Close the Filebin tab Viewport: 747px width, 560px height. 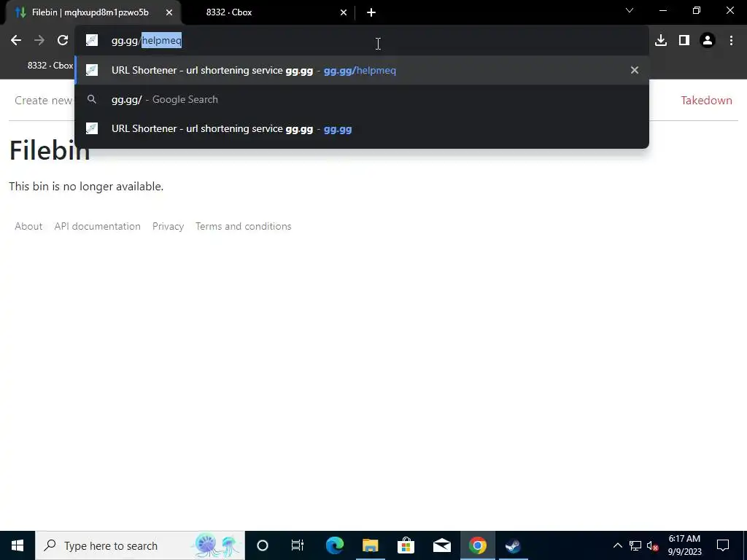coord(169,12)
